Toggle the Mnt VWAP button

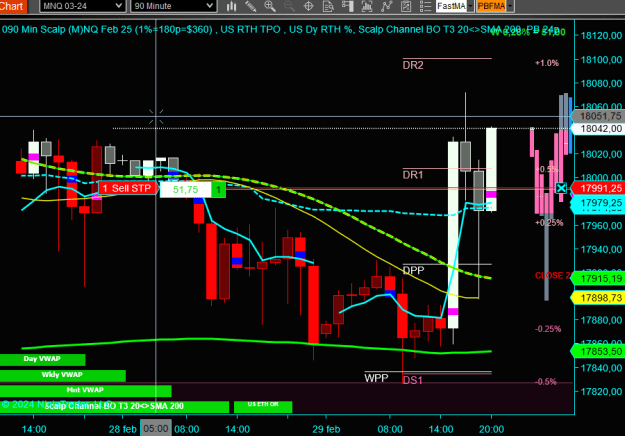pos(85,391)
